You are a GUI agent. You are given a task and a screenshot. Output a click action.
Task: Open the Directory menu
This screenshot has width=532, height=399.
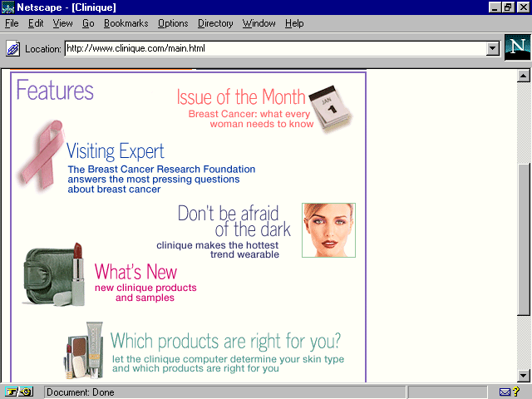point(215,23)
